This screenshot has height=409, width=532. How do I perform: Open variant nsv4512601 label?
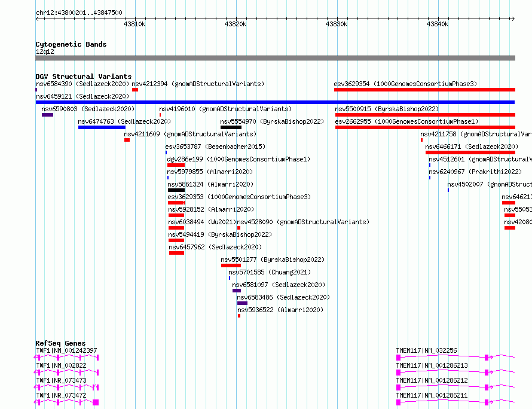pyautogui.click(x=480, y=159)
